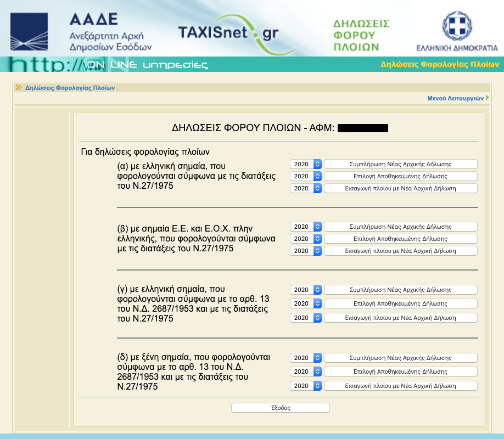Open year dropdown for section (γ) Επιλογή Αποθηκευμένης Δήλωσης
The width and height of the screenshot is (504, 439).
(306, 303)
